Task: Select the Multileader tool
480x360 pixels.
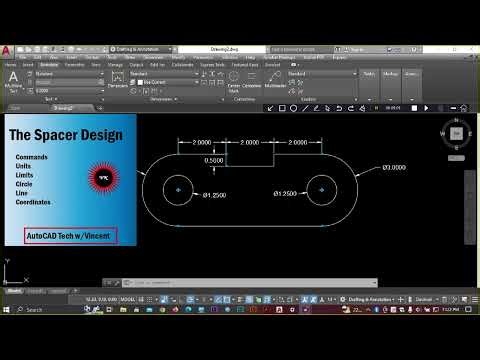Action: (x=275, y=80)
